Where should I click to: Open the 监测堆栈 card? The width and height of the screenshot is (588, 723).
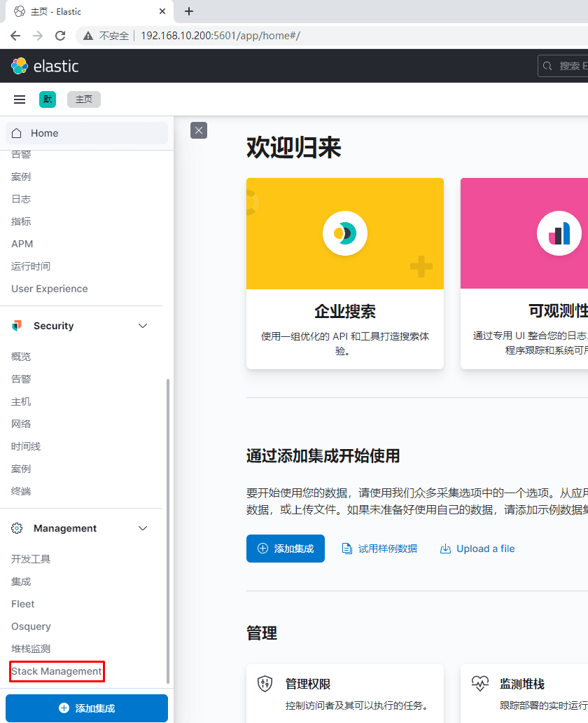[524, 694]
